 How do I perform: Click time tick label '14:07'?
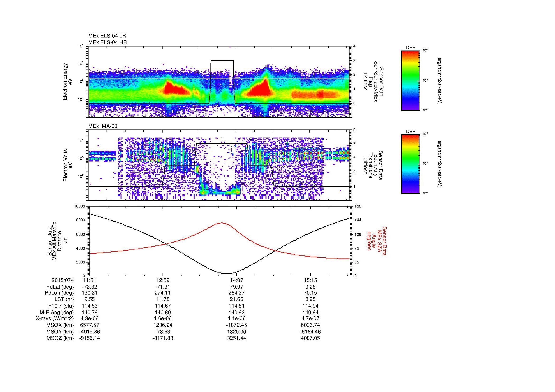(x=237, y=280)
